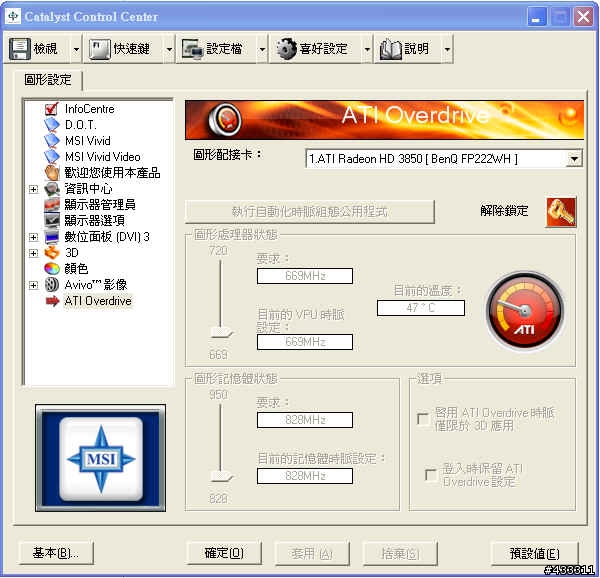Click the 數位面板 (DVI) 3 monitor icon
This screenshot has width=600, height=578.
(x=52, y=237)
